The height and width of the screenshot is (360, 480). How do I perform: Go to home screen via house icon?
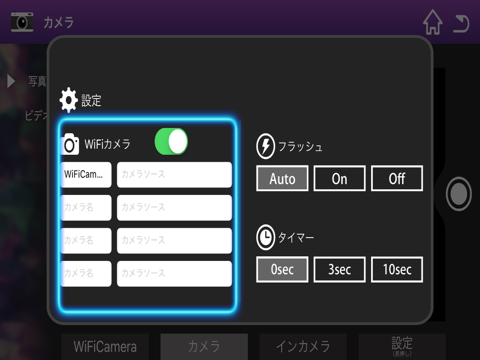click(433, 22)
